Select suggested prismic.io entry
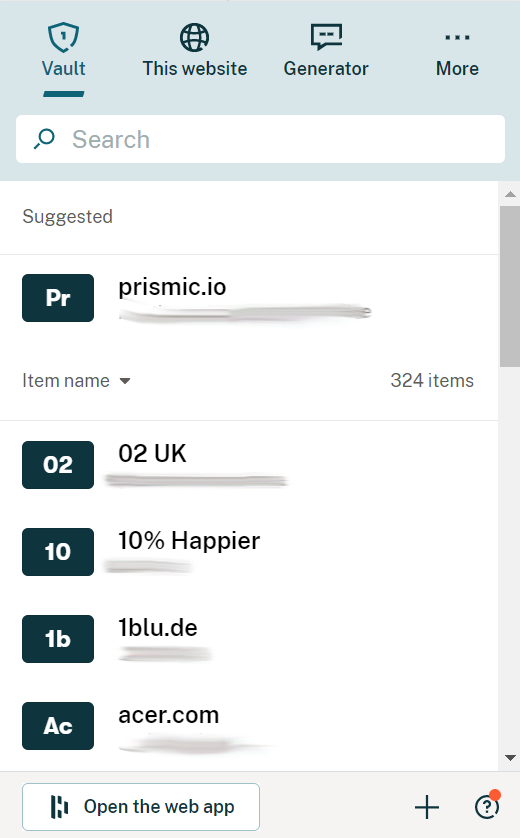 [249, 298]
